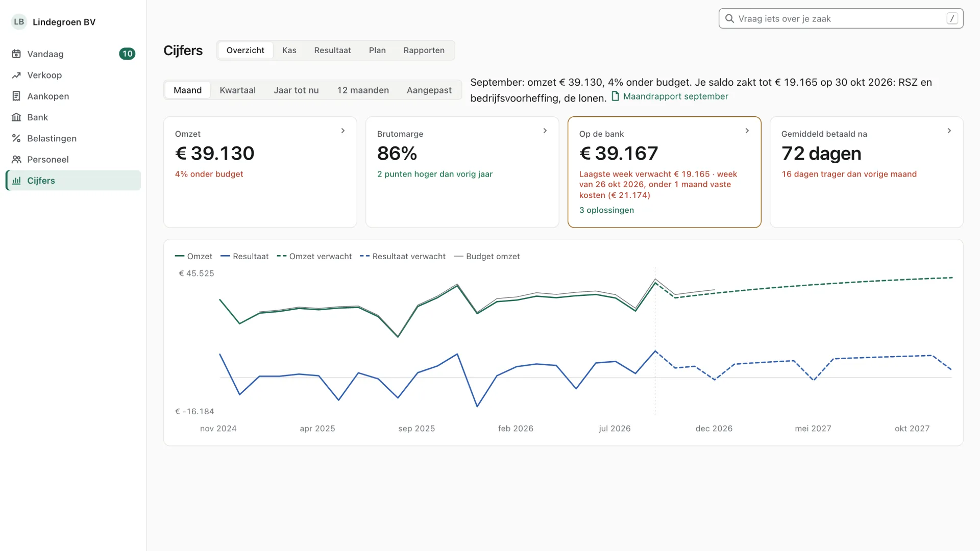Open the Maandrapport september link
Screen dimensions: 980x551
tap(669, 96)
